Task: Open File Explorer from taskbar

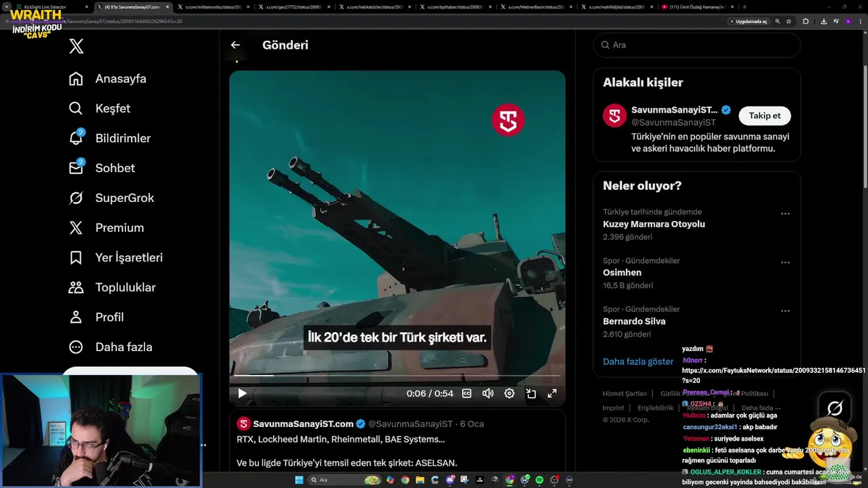Action: pos(420,480)
